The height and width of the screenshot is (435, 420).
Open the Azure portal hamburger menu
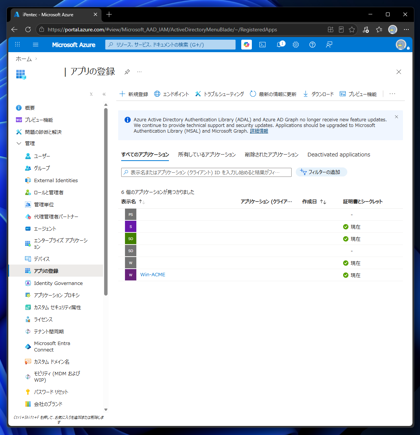(x=36, y=45)
